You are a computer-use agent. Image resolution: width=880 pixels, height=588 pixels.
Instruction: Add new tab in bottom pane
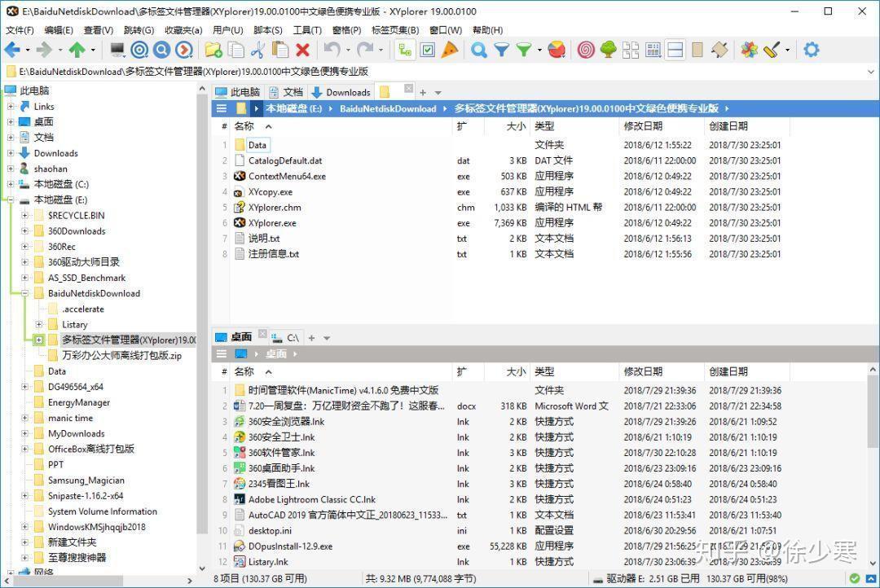[x=311, y=338]
